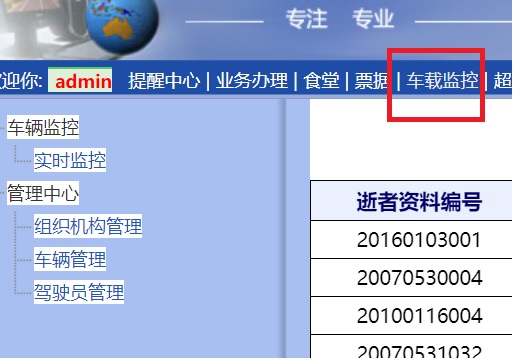Select 车辆管理 in the tree
Image resolution: width=519 pixels, height=360 pixels.
coord(70,259)
